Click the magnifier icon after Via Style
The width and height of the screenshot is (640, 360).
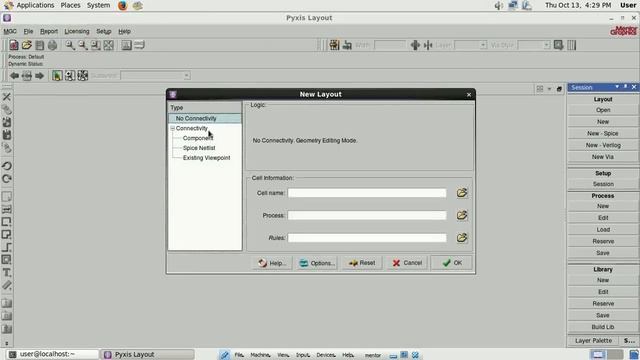(558, 45)
